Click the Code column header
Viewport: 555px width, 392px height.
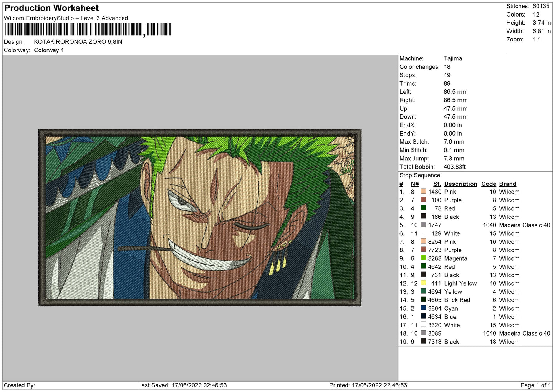(489, 184)
